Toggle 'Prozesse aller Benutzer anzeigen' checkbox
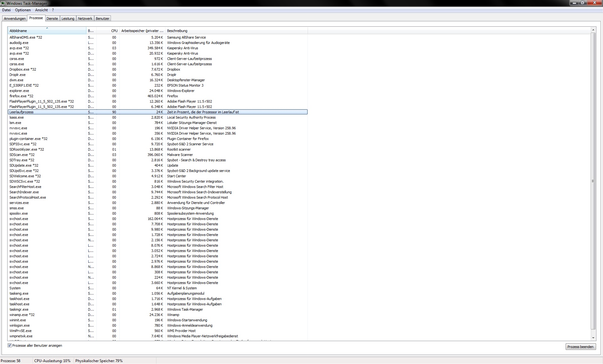603x364 pixels. click(x=10, y=345)
